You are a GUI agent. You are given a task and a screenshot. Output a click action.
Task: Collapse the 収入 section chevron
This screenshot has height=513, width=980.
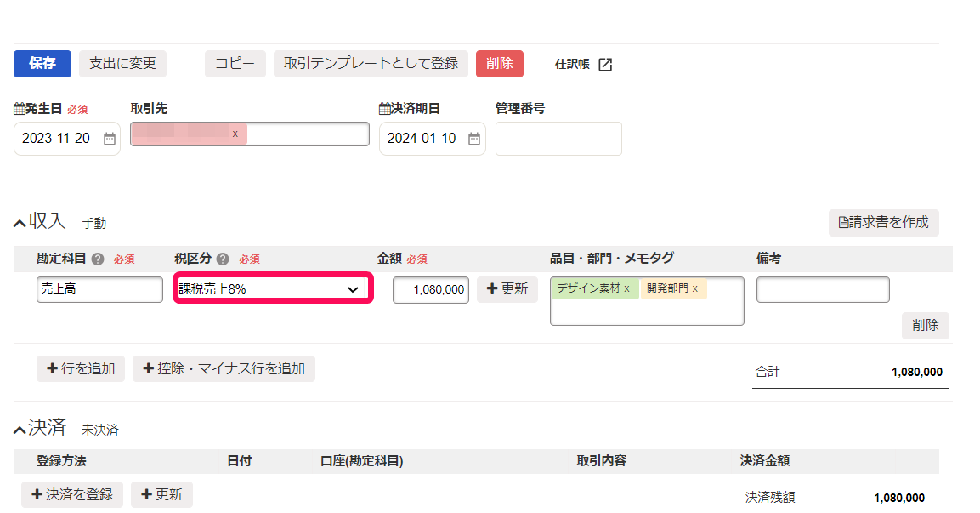[20, 223]
